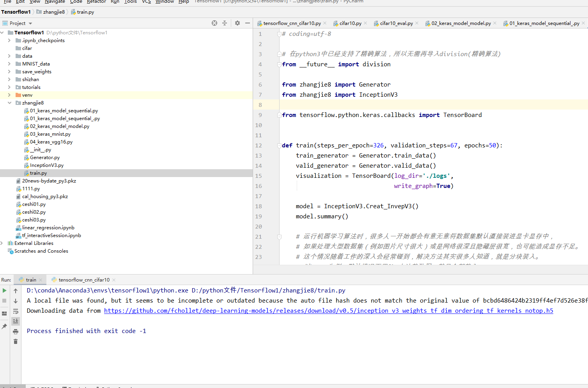Click gutter line number 18

click(259, 206)
